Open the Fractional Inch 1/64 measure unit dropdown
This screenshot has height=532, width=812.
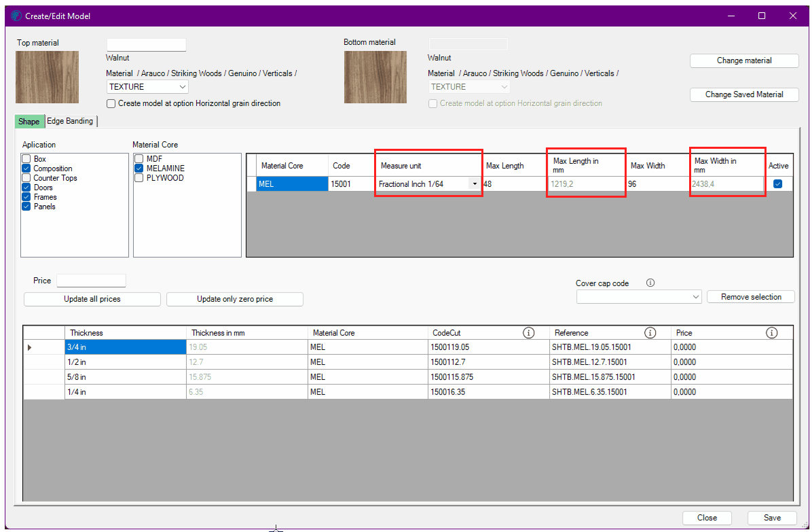475,184
